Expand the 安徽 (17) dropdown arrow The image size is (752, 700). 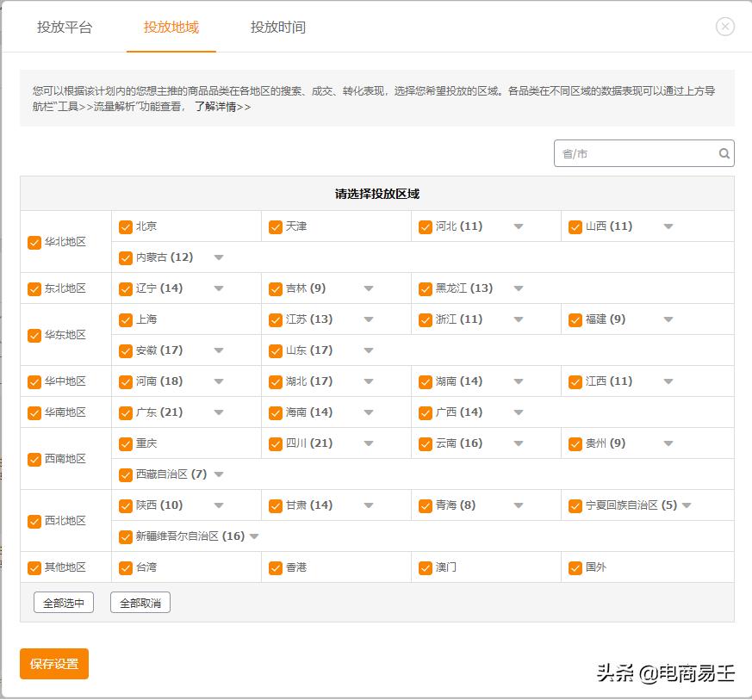(x=219, y=350)
